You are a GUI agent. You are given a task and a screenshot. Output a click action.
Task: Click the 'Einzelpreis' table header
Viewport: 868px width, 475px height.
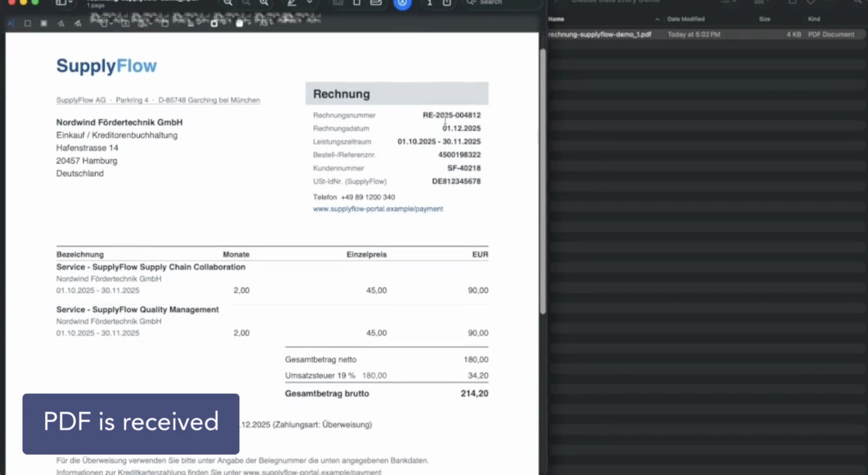tap(366, 254)
